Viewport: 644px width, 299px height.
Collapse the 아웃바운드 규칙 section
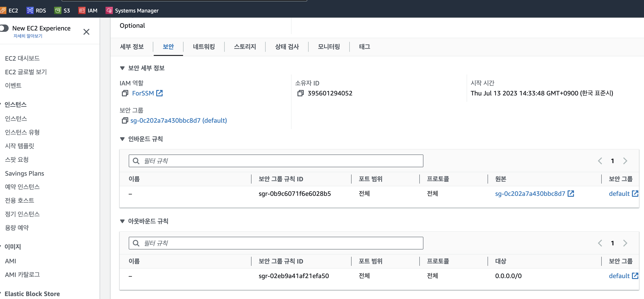pyautogui.click(x=122, y=221)
